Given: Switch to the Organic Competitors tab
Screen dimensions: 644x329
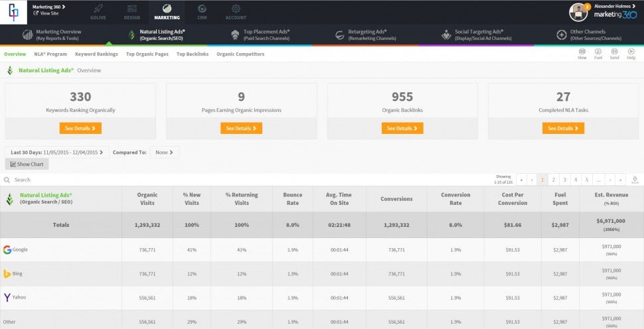Looking at the screenshot, I should click(x=240, y=54).
